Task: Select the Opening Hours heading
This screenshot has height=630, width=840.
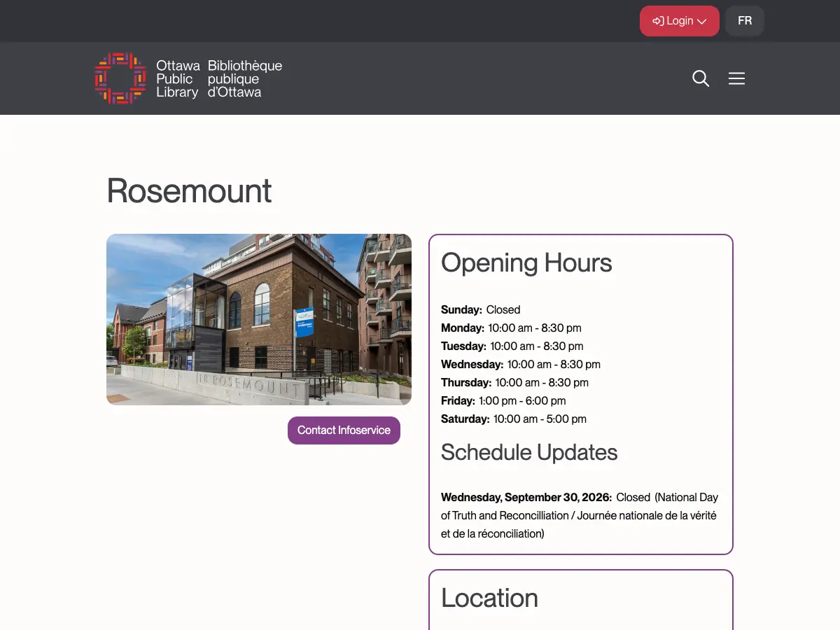Action: (526, 263)
